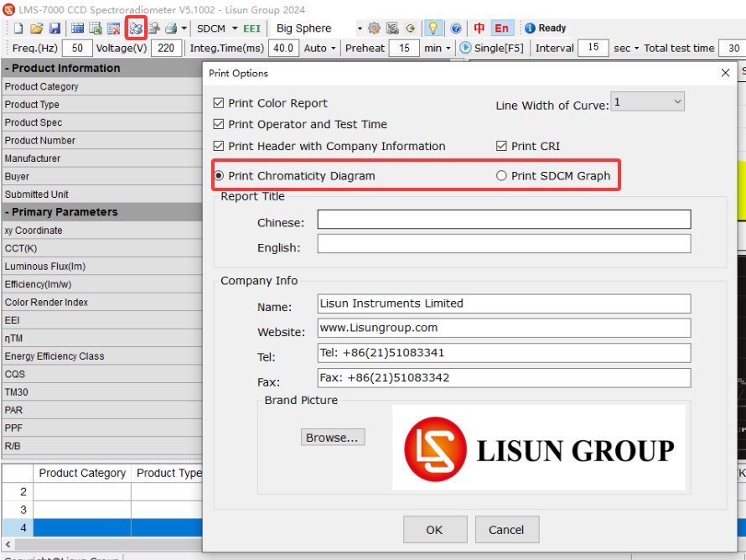This screenshot has width=746, height=560.
Task: Click the print preview icon
Action: coord(153,29)
